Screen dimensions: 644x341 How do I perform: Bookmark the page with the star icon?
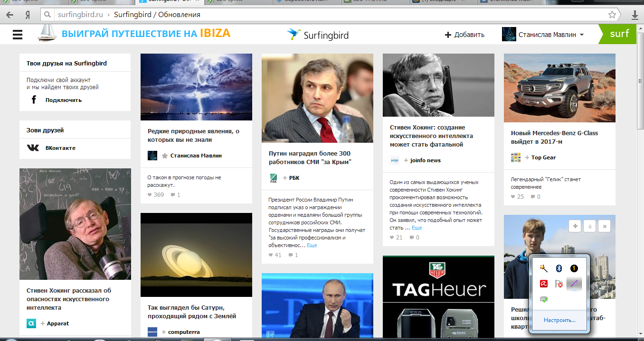pyautogui.click(x=612, y=15)
